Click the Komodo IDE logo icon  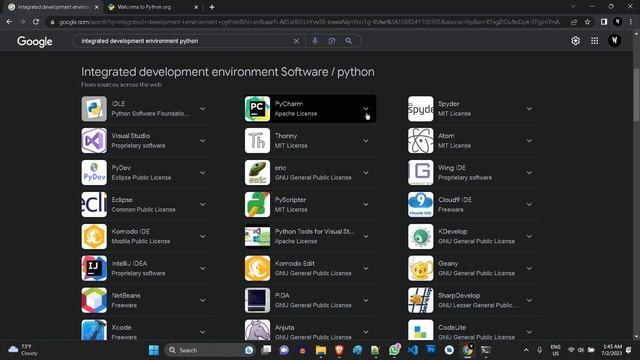pos(94,236)
